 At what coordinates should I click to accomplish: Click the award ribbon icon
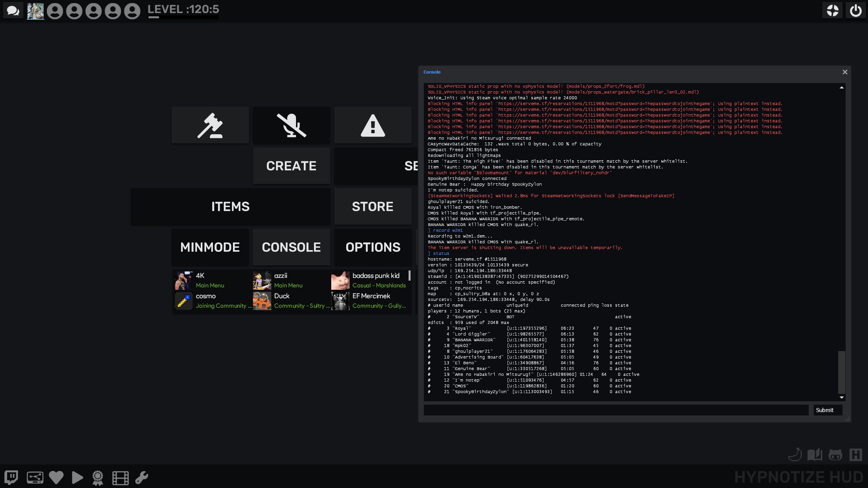point(98,478)
